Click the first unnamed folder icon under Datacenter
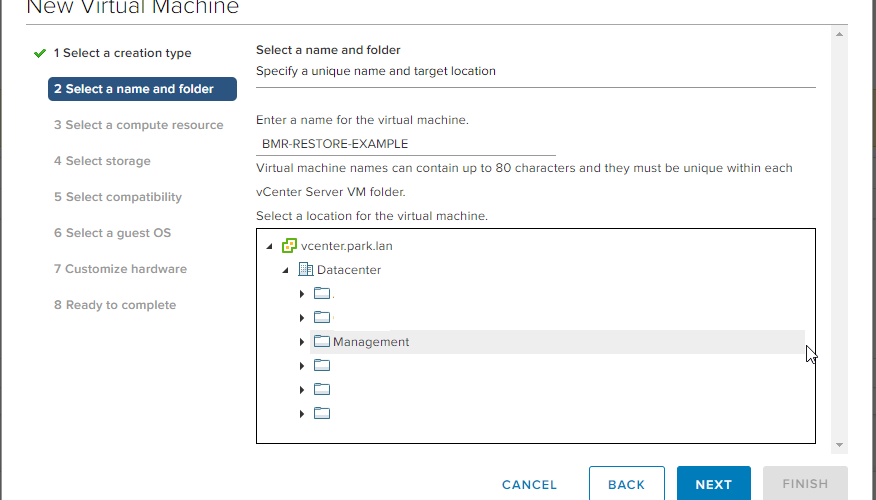 (x=322, y=293)
